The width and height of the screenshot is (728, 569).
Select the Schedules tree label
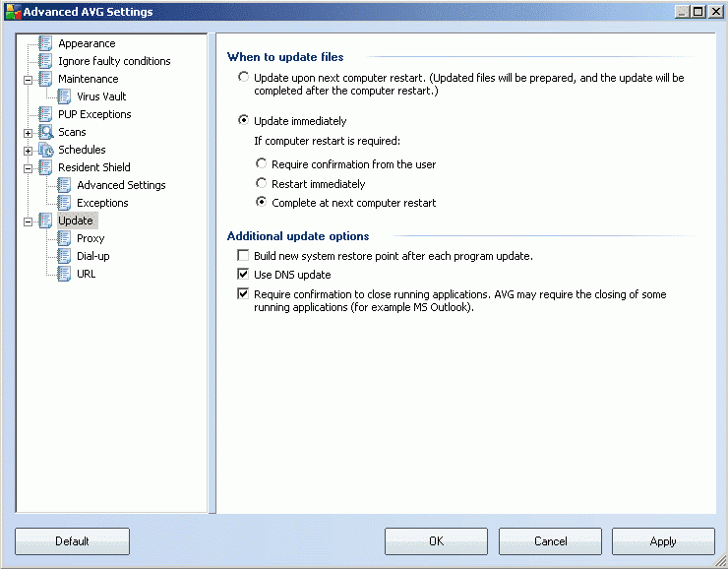[x=82, y=150]
